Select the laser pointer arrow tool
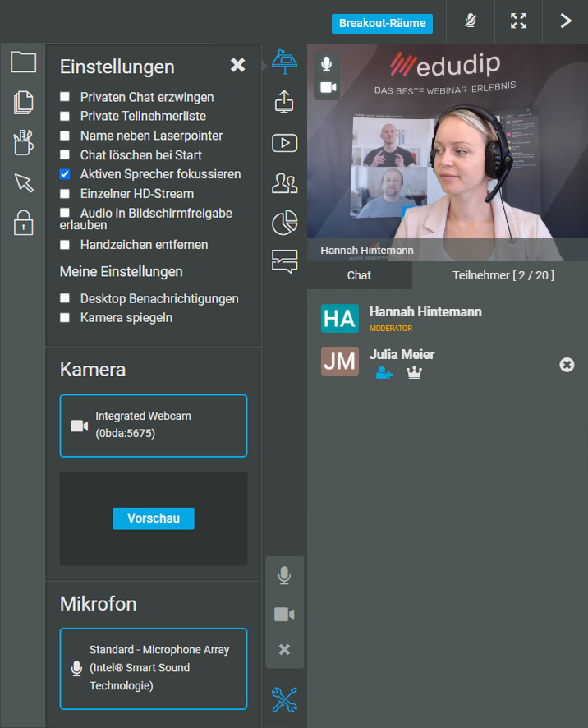Screen dimensions: 588x728 (23, 182)
